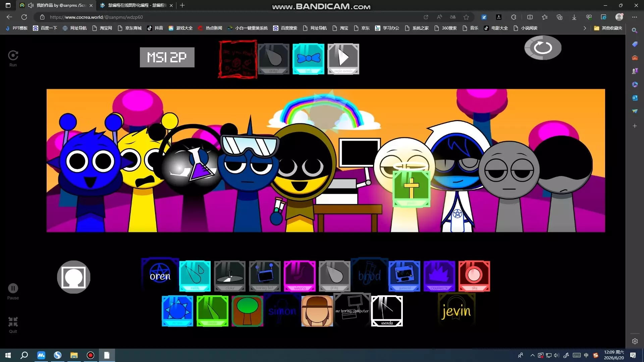The width and height of the screenshot is (644, 362).
Task: Pick the cyan droplet sound tile
Action: tap(195, 276)
